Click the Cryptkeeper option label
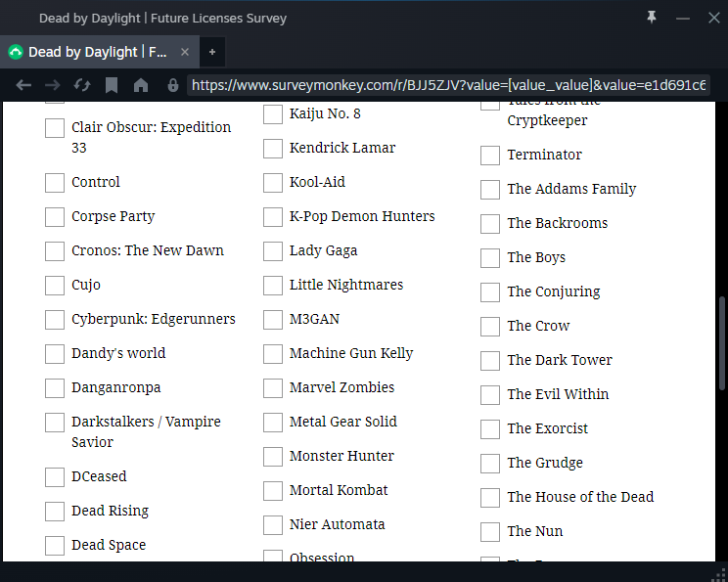This screenshot has width=728, height=582. pos(547,120)
